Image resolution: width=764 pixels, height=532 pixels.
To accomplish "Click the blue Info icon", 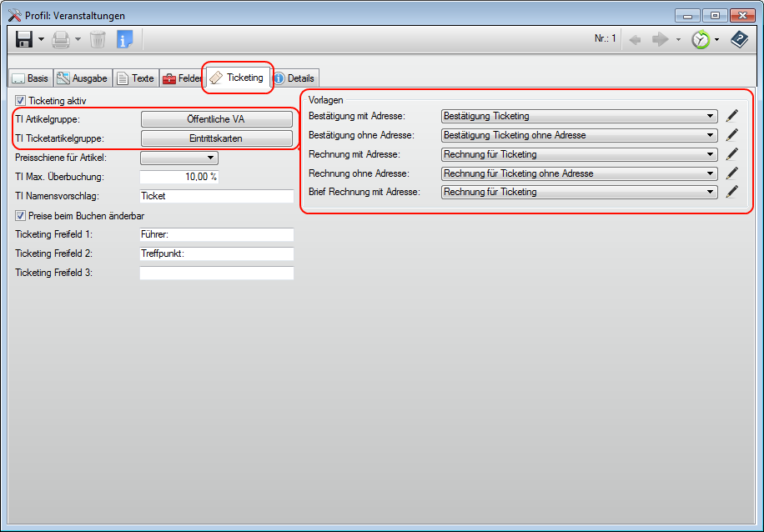I will (x=123, y=38).
